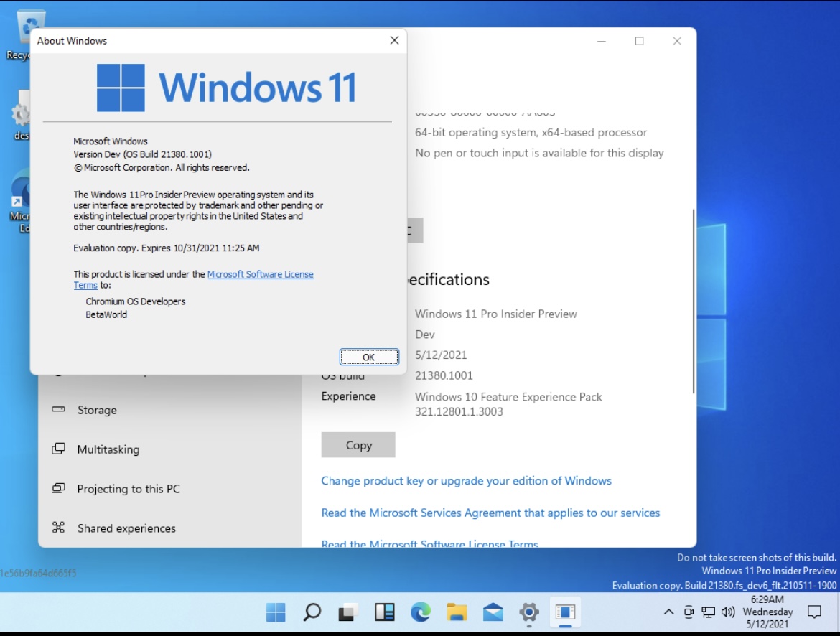840x636 pixels.
Task: Click 'No pen or touch input' text
Action: click(x=539, y=153)
